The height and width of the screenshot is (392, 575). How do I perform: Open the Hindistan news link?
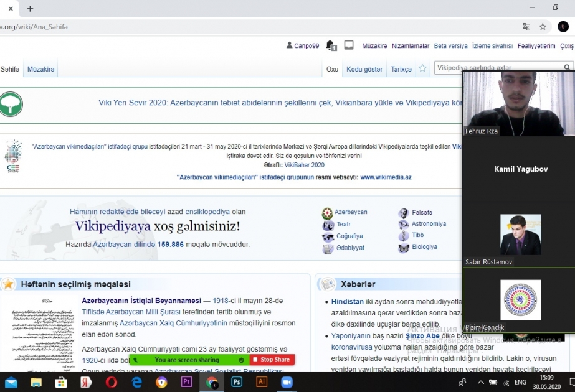pos(347,302)
